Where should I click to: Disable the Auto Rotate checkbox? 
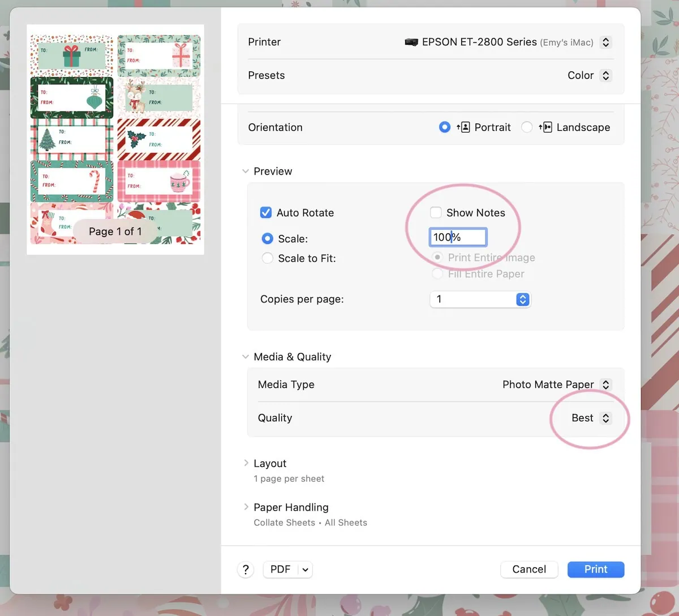[x=266, y=212]
